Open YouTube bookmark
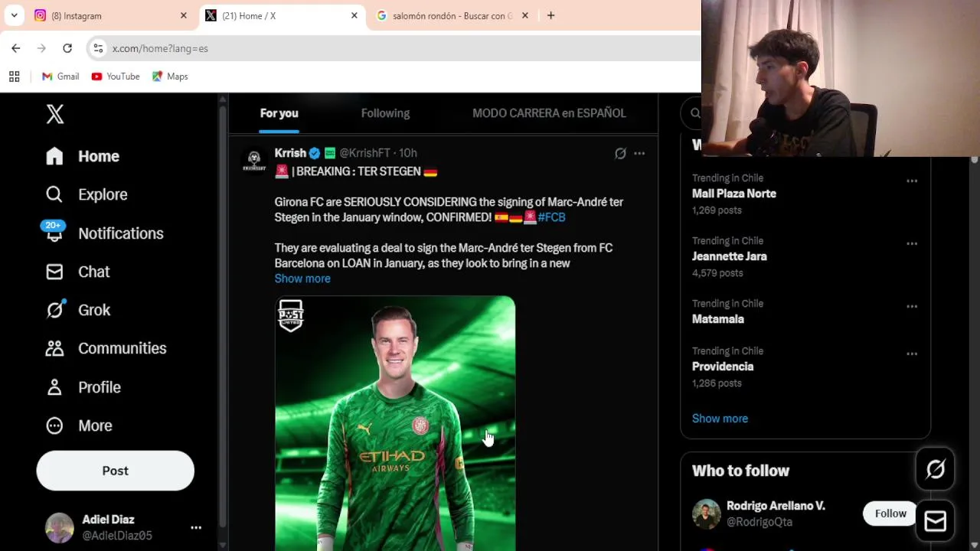The width and height of the screenshot is (980, 551). point(116,77)
